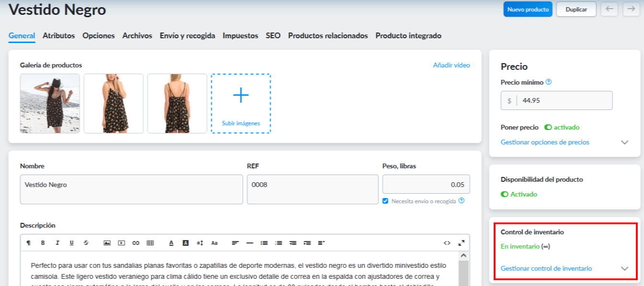Open the font family 'Aa' tool
The height and width of the screenshot is (286, 644).
(x=215, y=243)
